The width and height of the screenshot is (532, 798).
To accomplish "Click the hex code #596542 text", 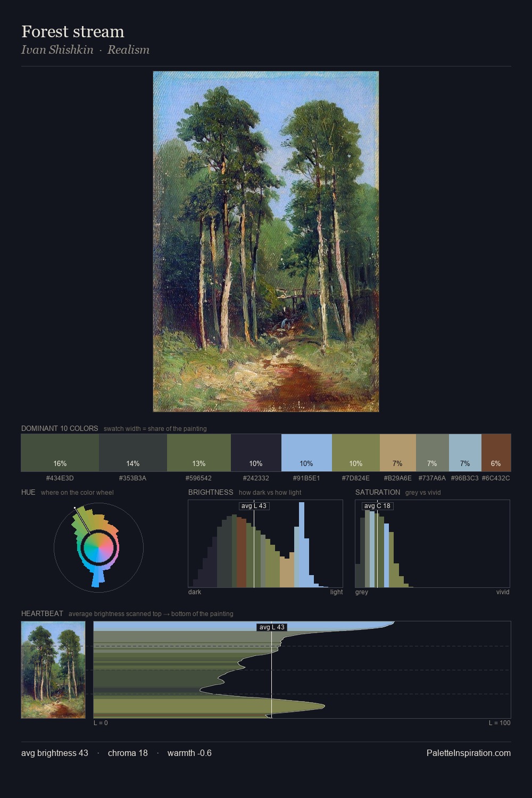I will pyautogui.click(x=198, y=478).
